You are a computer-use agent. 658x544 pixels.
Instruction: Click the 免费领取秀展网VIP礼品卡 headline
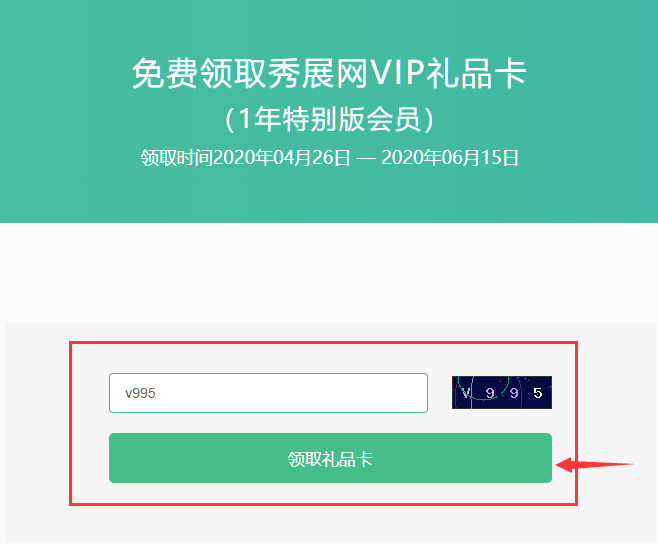pos(329,73)
